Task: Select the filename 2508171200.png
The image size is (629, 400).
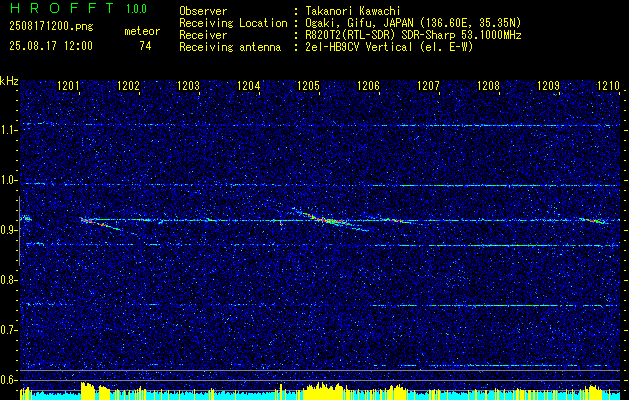Action: (x=51, y=27)
